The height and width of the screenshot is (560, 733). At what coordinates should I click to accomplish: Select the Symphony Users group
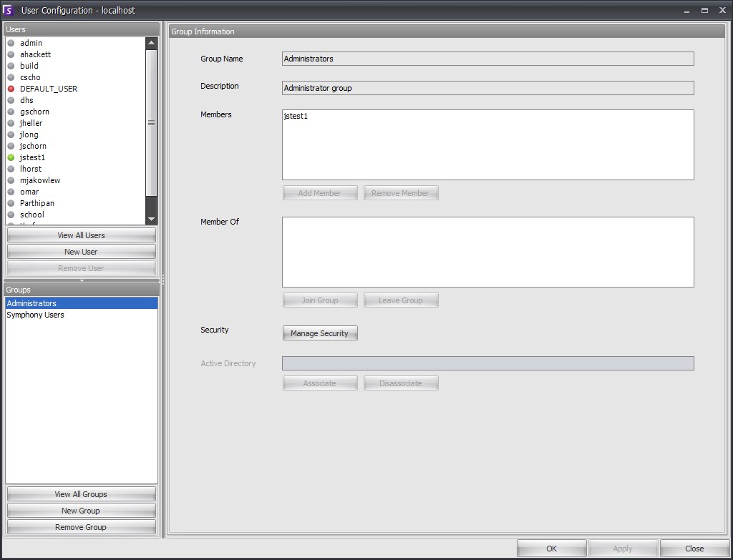82,315
